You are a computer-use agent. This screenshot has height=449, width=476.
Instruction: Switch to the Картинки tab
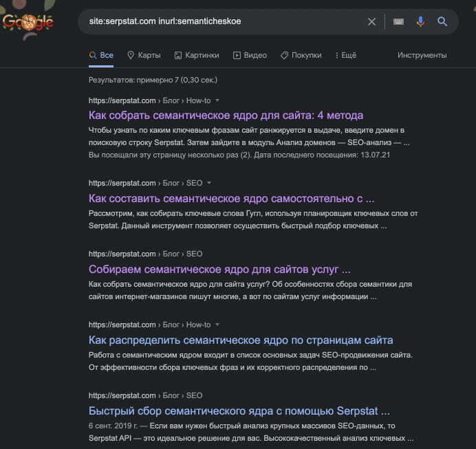197,56
